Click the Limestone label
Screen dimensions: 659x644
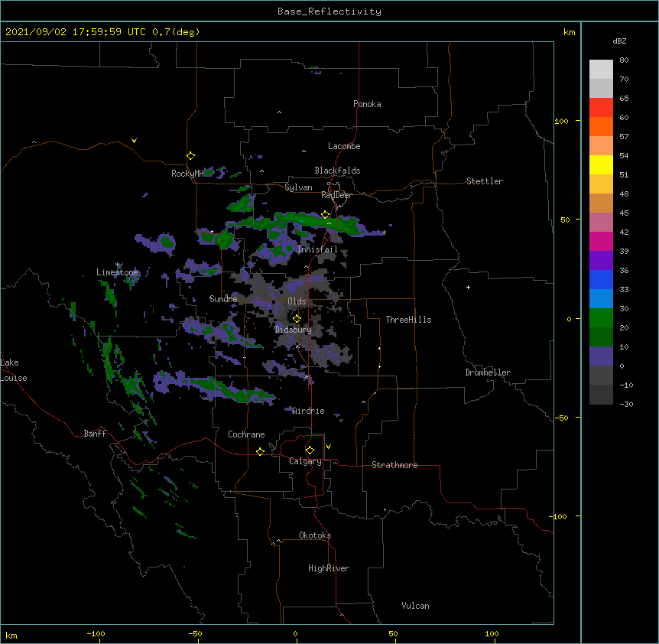pos(117,272)
